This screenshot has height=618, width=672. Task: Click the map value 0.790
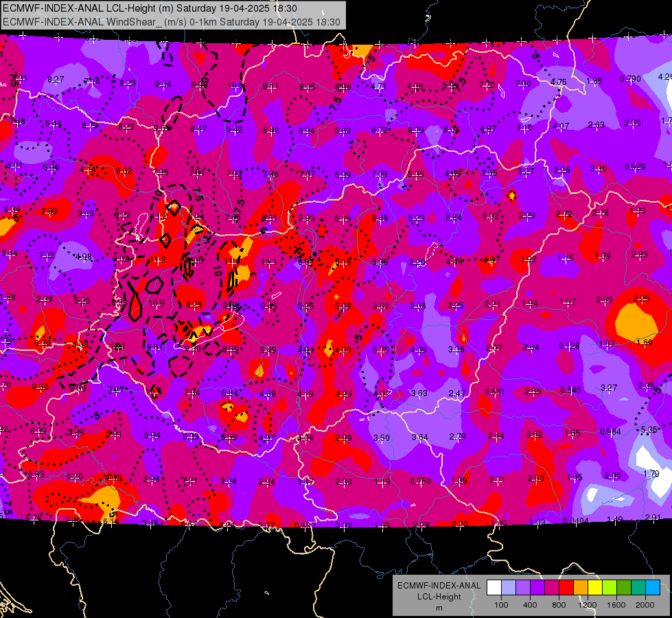coord(630,79)
